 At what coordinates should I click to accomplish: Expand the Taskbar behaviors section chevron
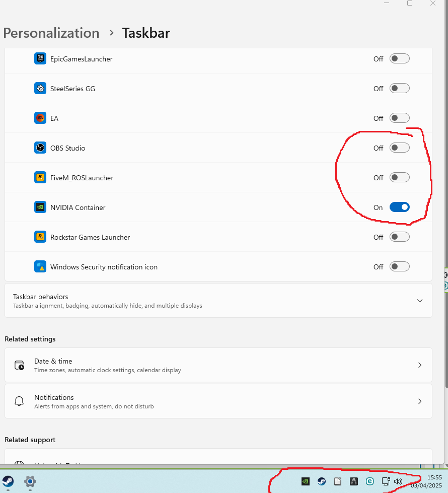click(x=419, y=301)
